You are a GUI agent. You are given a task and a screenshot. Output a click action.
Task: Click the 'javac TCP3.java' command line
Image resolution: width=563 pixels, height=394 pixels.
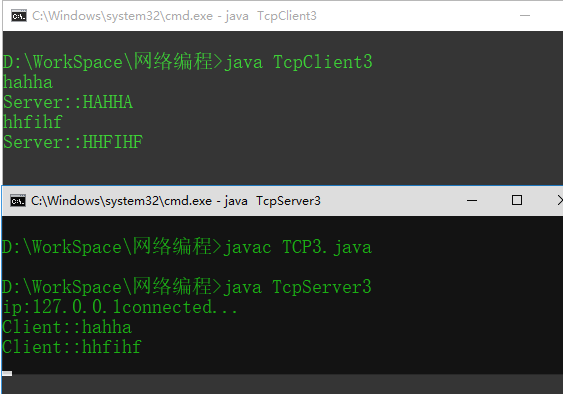pyautogui.click(x=187, y=247)
